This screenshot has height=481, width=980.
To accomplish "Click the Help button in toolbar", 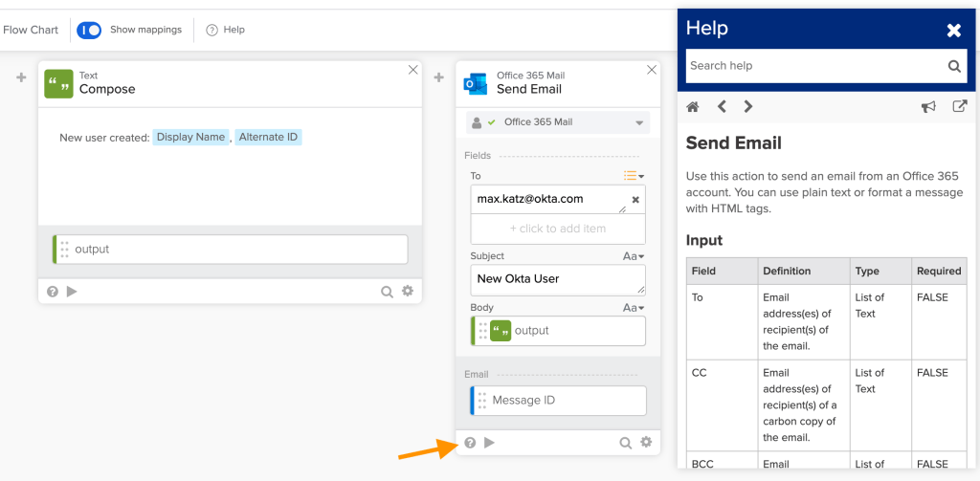I will (x=226, y=30).
